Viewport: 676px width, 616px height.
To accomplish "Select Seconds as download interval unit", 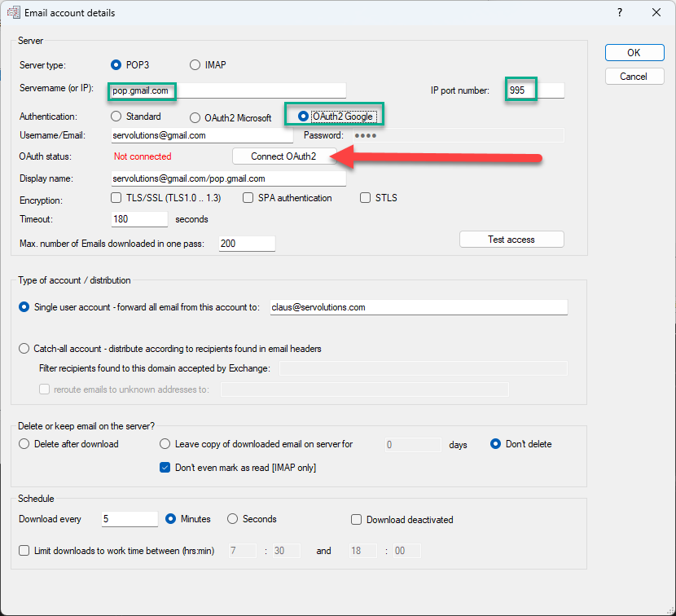I will 233,519.
